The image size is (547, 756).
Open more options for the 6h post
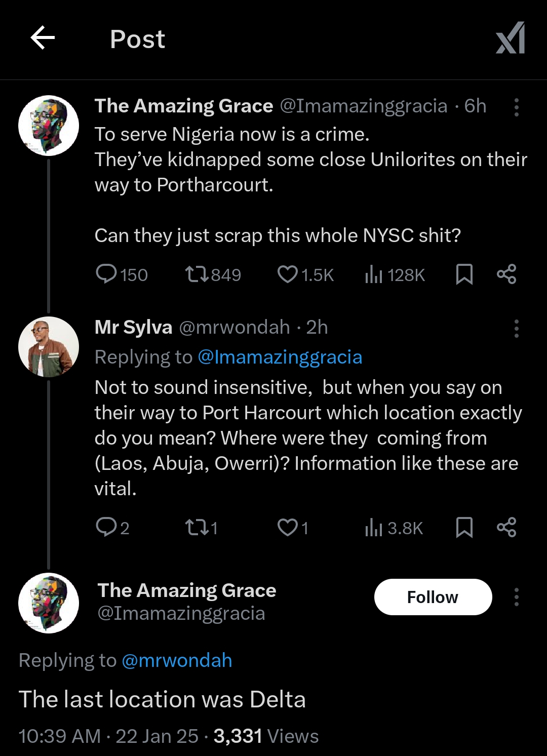click(x=516, y=107)
